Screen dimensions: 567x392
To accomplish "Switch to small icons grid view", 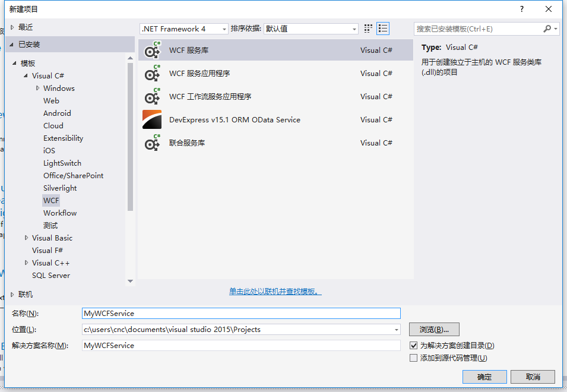I will [368, 29].
